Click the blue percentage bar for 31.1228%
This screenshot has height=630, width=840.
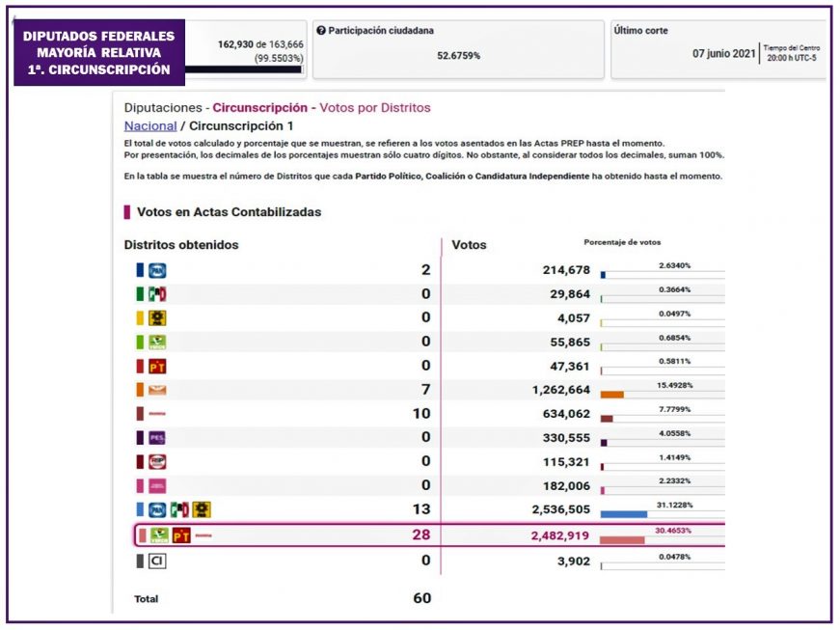pyautogui.click(x=624, y=514)
